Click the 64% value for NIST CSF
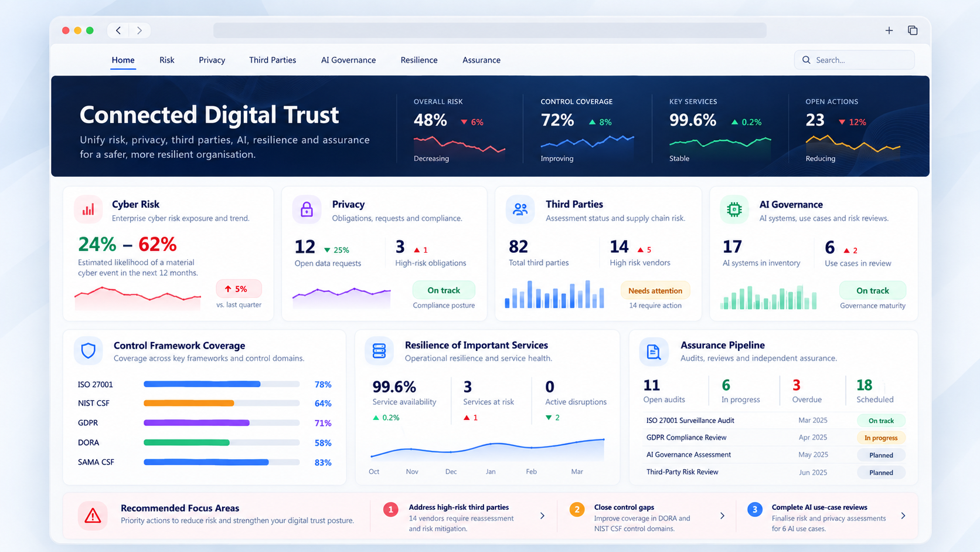The height and width of the screenshot is (552, 980). [323, 404]
